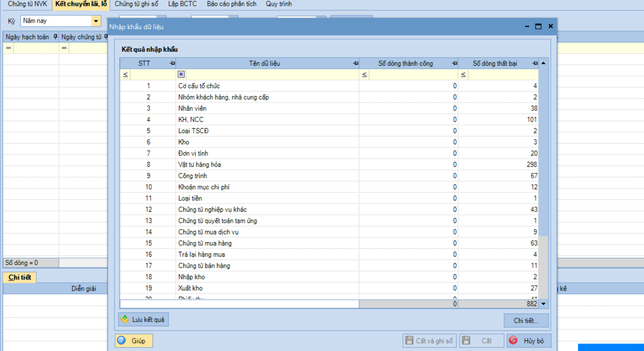Sort by Số dòng thất bại header
This screenshot has height=351, width=644.
(x=495, y=63)
